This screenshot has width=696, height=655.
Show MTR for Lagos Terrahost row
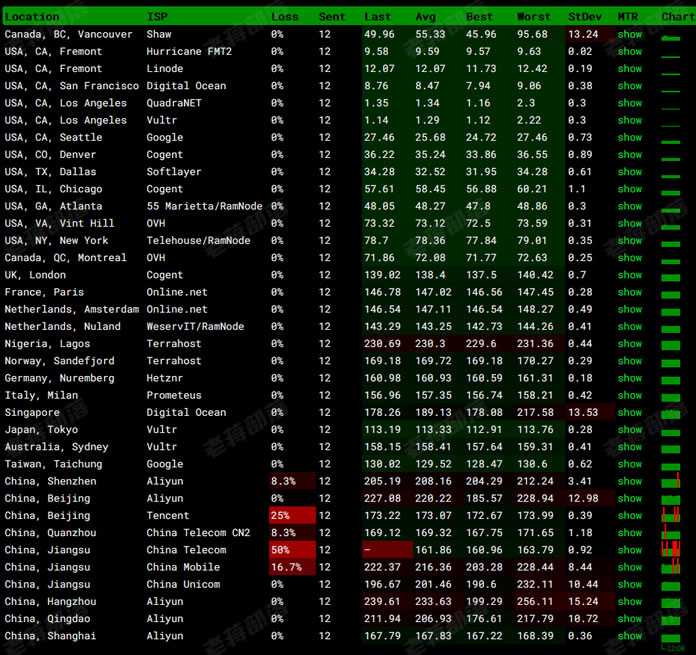coord(629,344)
